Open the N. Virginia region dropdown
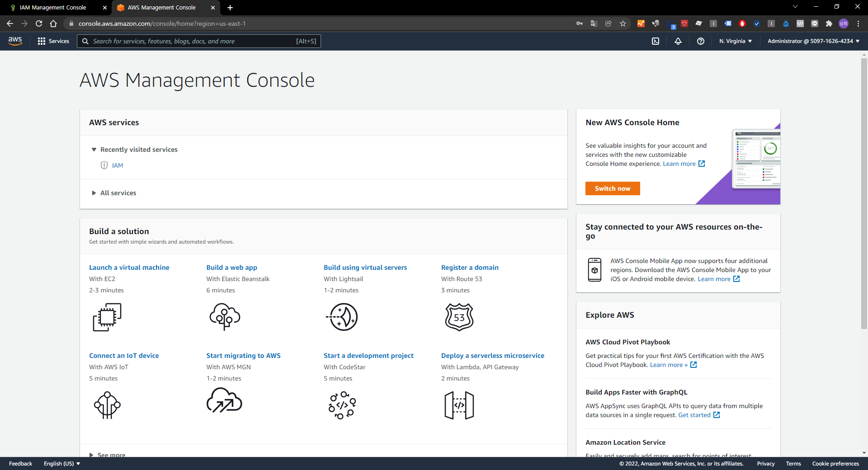868x470 pixels. point(736,41)
